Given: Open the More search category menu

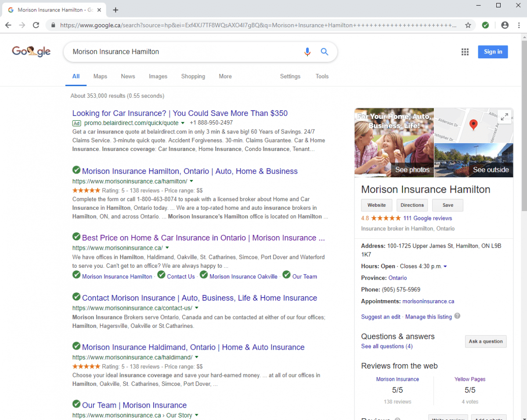Looking at the screenshot, I should (225, 76).
